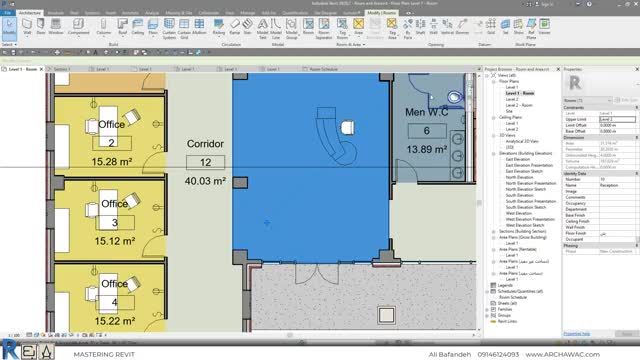Click the Properties help link
This screenshot has width=640, height=360.
(x=576, y=334)
